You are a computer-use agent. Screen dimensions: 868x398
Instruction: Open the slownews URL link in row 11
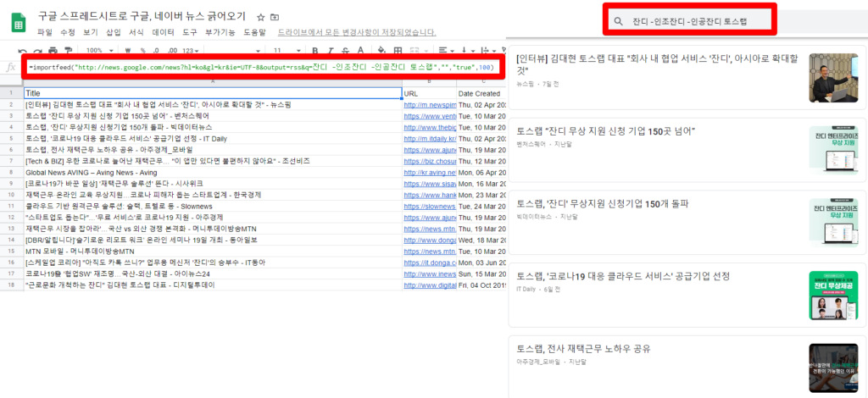pos(430,206)
